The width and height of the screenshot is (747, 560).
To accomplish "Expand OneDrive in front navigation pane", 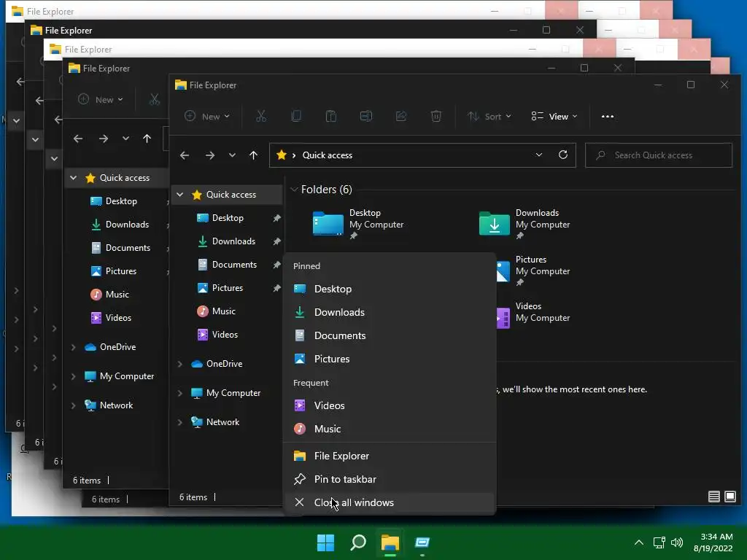I will [180, 364].
